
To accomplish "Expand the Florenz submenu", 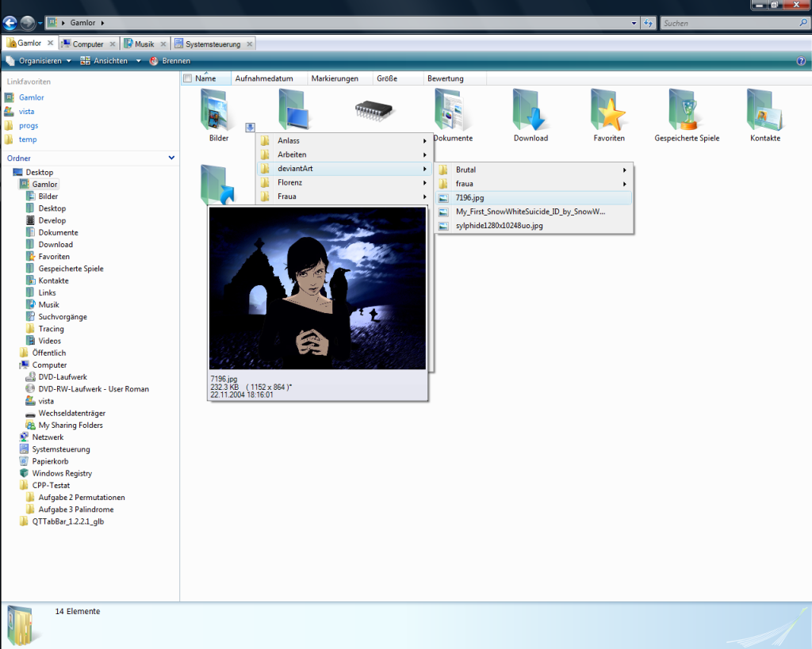I will coord(344,183).
